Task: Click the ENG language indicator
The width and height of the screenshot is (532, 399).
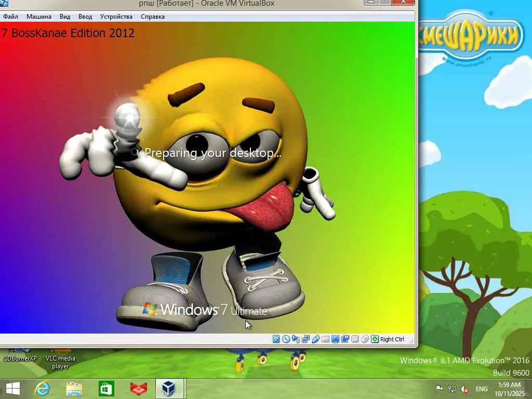Action: pos(482,389)
